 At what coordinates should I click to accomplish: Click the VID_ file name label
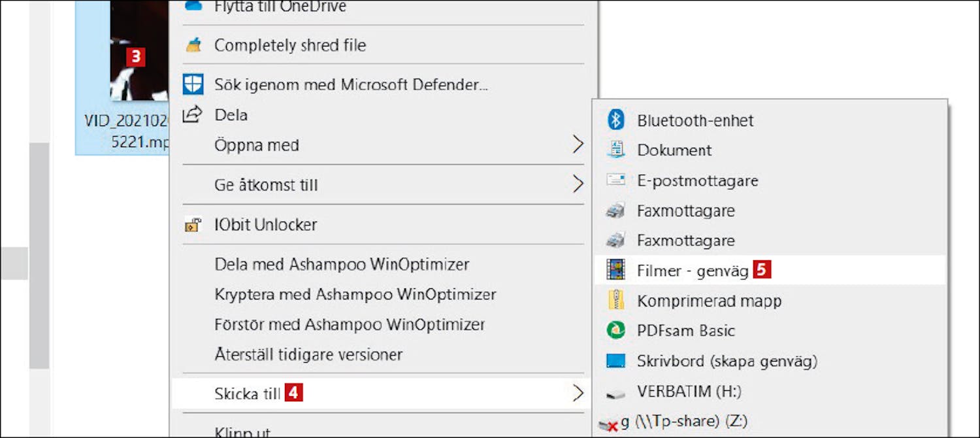[x=125, y=131]
